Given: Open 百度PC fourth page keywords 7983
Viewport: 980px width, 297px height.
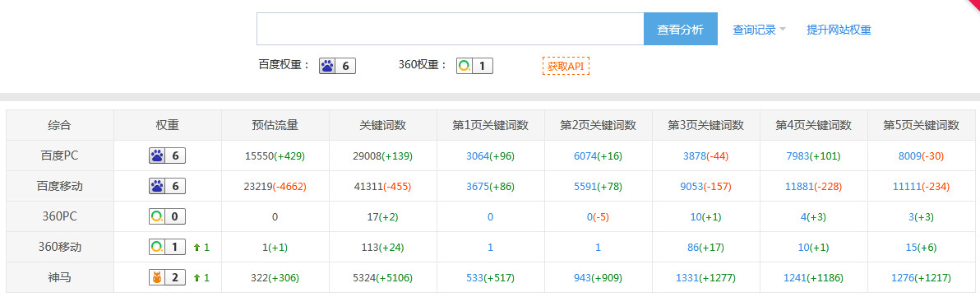Looking at the screenshot, I should click(x=797, y=155).
